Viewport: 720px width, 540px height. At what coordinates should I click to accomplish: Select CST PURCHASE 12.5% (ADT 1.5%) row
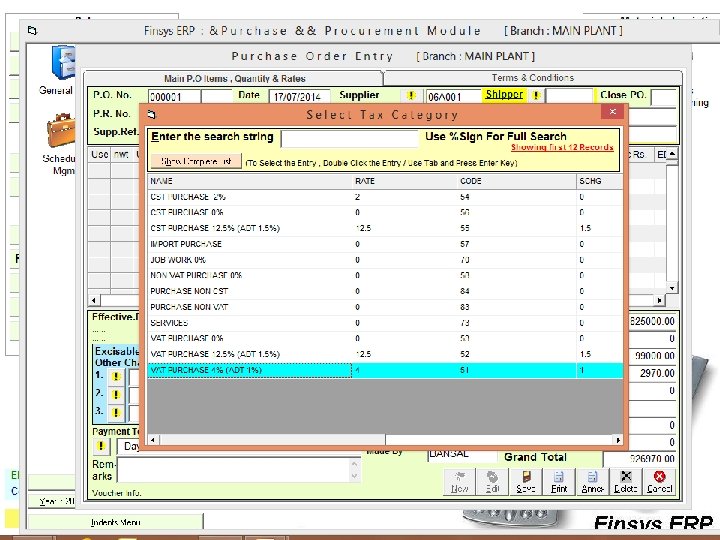click(x=385, y=228)
